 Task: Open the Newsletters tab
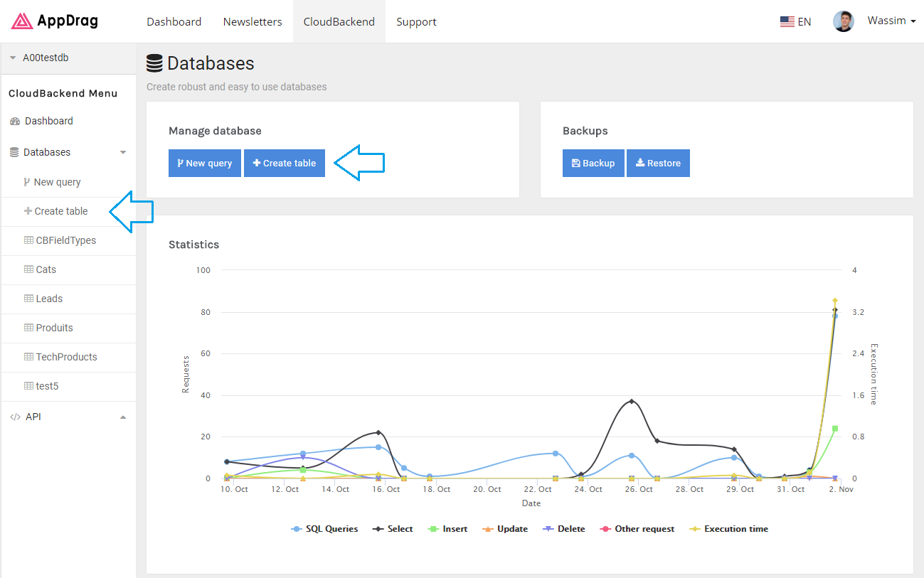253,21
